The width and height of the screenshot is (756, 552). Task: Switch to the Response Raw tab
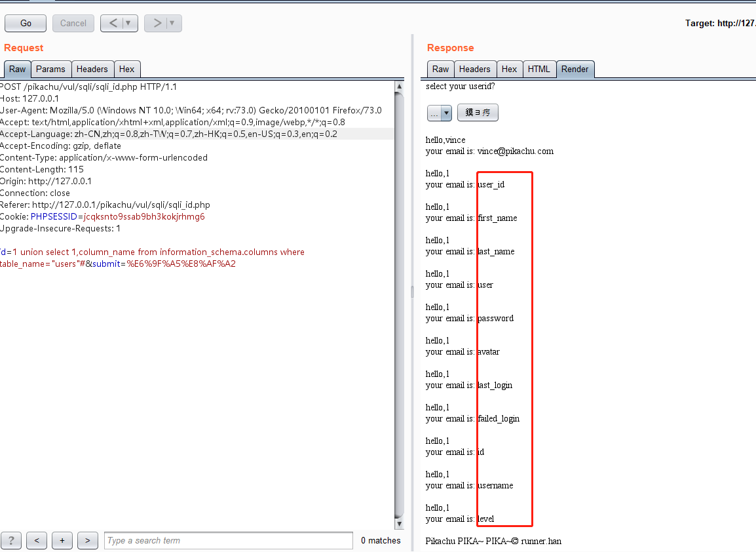pos(440,69)
